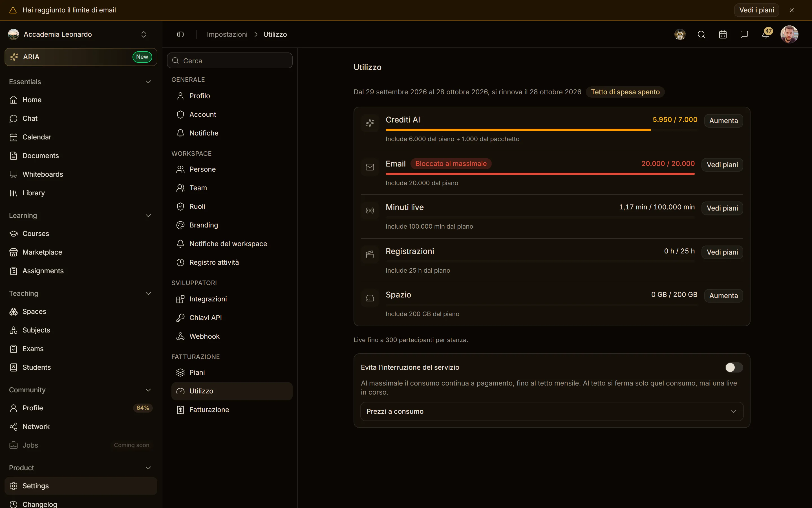Open notifications bell with 47 badge
812x508 pixels.
click(766, 34)
